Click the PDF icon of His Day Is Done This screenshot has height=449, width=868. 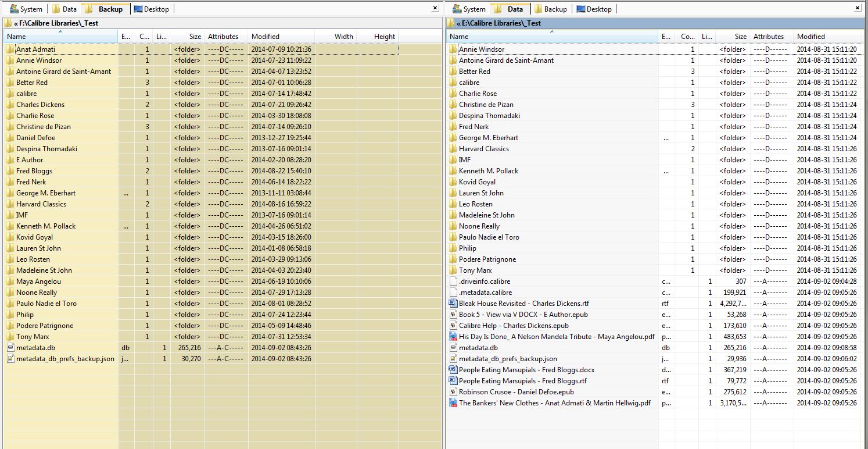click(x=453, y=337)
